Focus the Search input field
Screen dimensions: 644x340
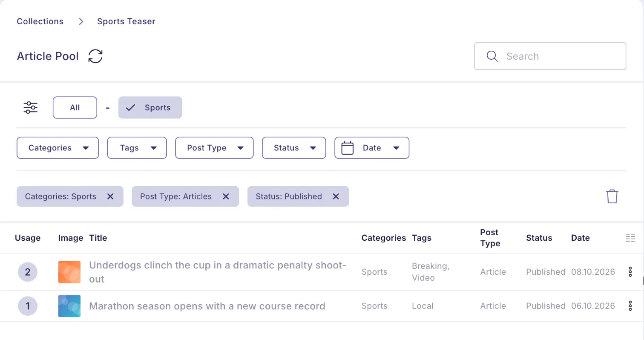pyautogui.click(x=550, y=56)
